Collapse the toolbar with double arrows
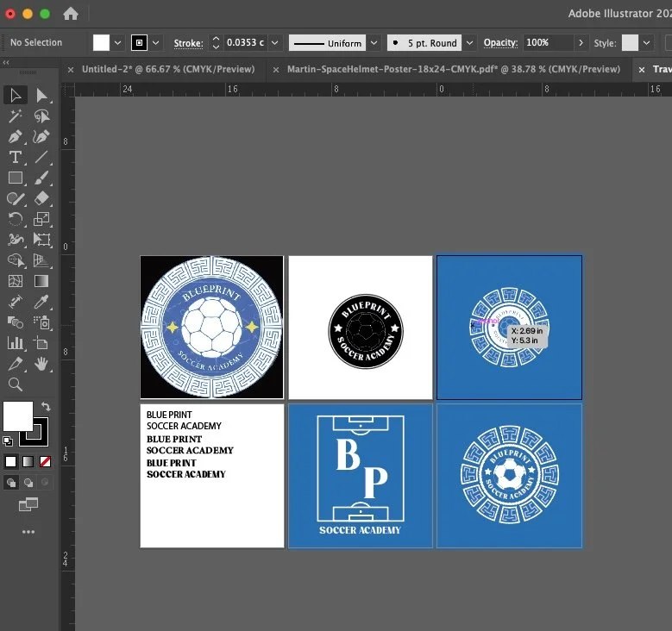The height and width of the screenshot is (631, 672). point(6,63)
